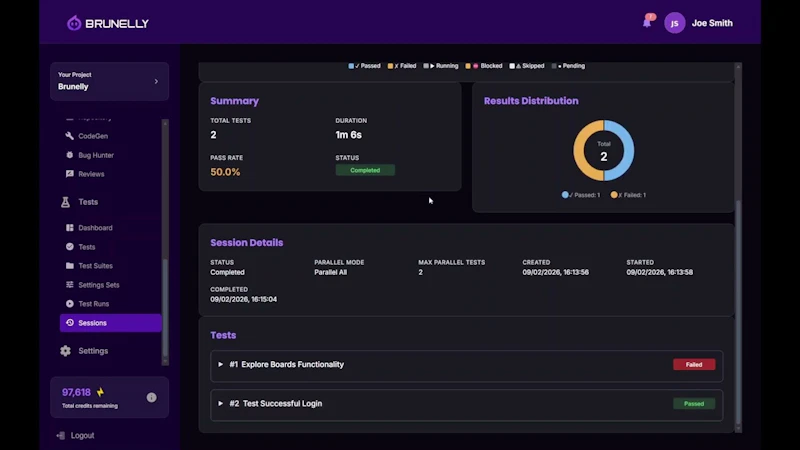Click the Settings Sets sliders icon

pyautogui.click(x=69, y=284)
